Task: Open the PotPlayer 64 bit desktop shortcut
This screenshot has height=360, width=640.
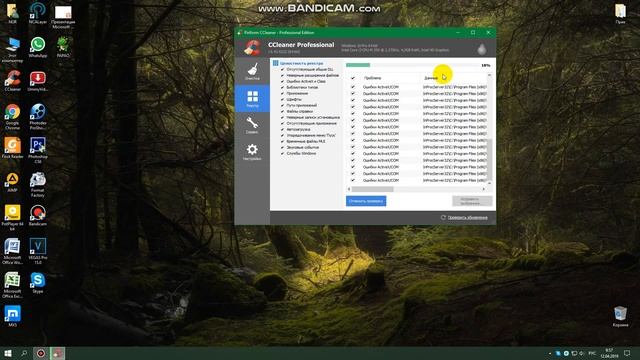Action: tap(13, 218)
